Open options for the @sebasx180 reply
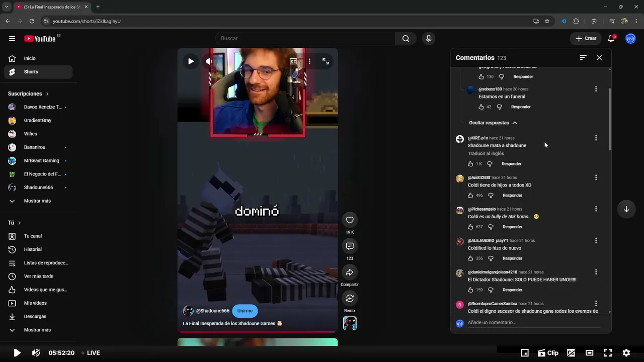 coord(596,89)
